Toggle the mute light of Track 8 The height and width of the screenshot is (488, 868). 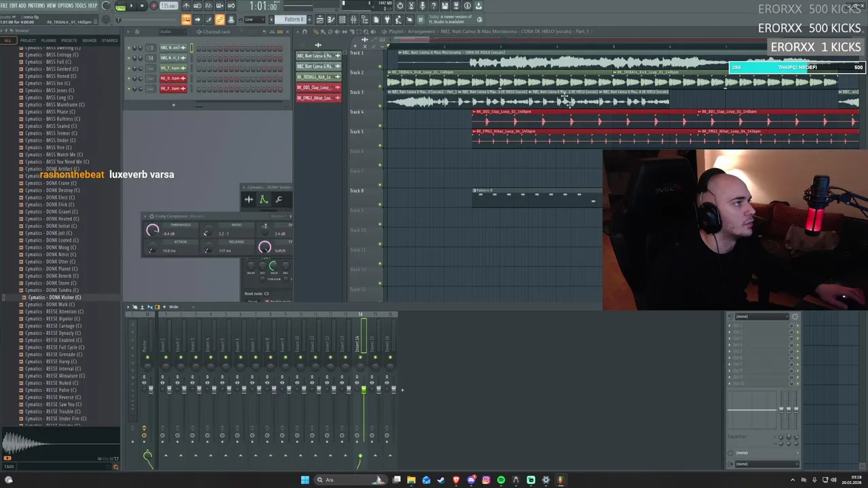(380, 204)
